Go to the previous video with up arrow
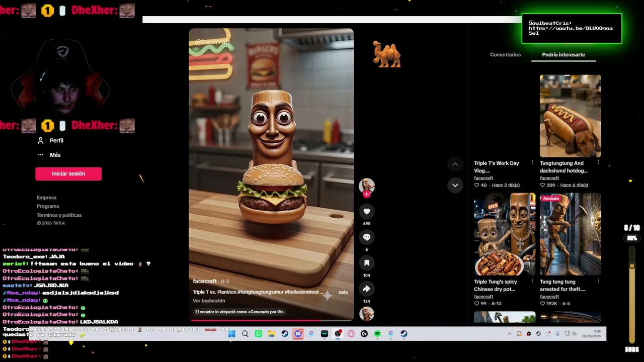Image resolution: width=644 pixels, height=362 pixels. [455, 164]
